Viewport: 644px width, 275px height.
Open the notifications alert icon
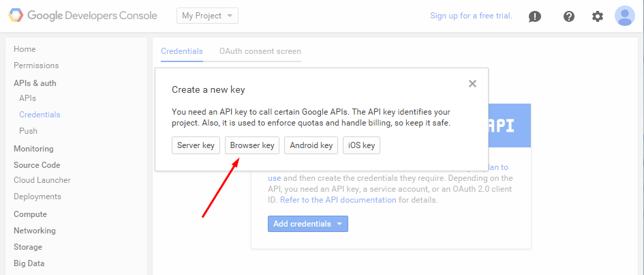click(535, 16)
